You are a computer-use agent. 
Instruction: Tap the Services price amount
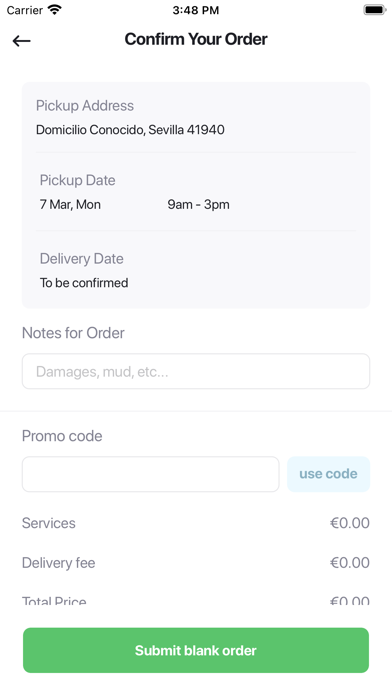350,523
